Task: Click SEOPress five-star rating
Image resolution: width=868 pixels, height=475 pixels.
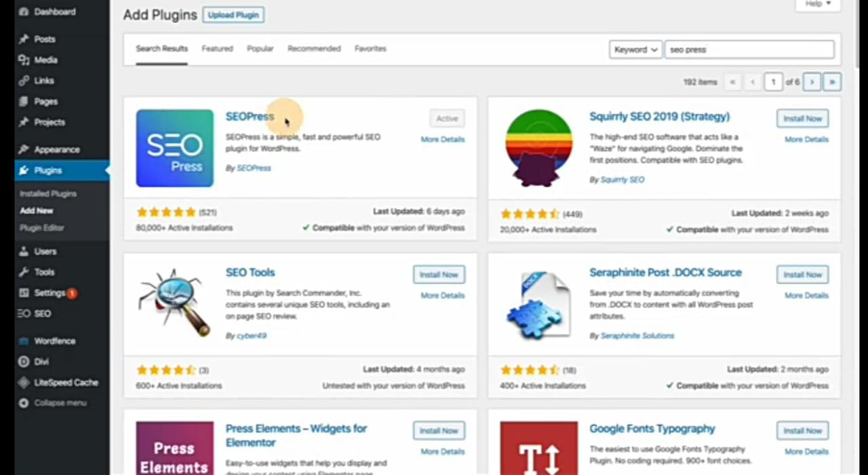Action: pyautogui.click(x=166, y=212)
